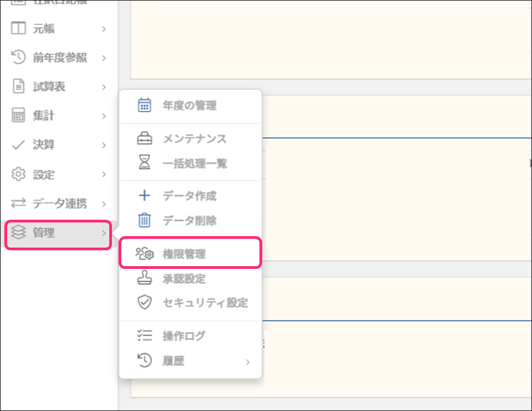Viewport: 532px width, 411px height.
Task: Expand the 履歴 submenu arrow
Action: click(247, 361)
